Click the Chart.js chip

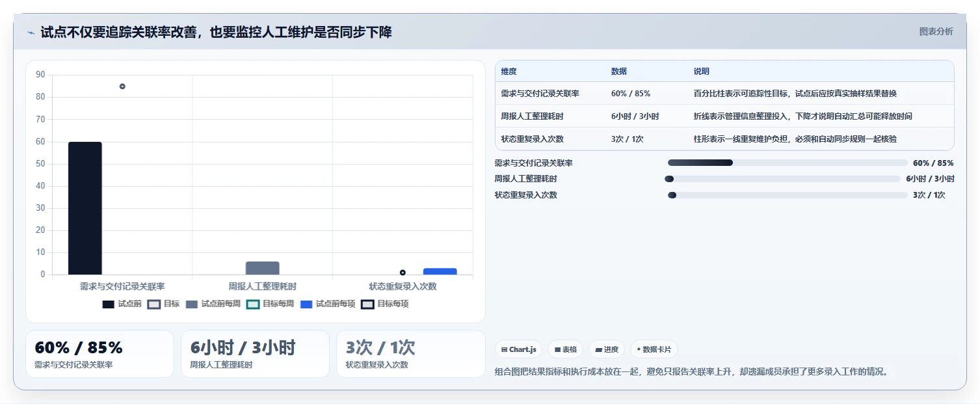[518, 349]
